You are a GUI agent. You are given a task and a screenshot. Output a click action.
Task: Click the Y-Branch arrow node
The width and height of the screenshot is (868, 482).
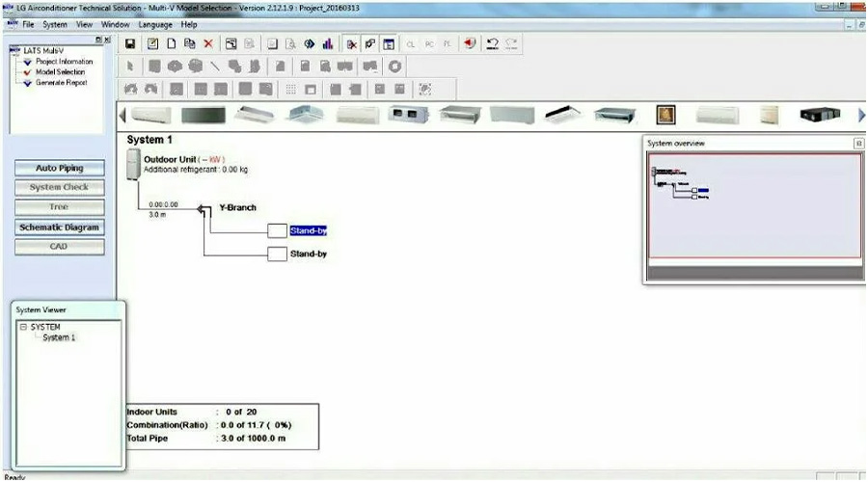[x=204, y=210]
